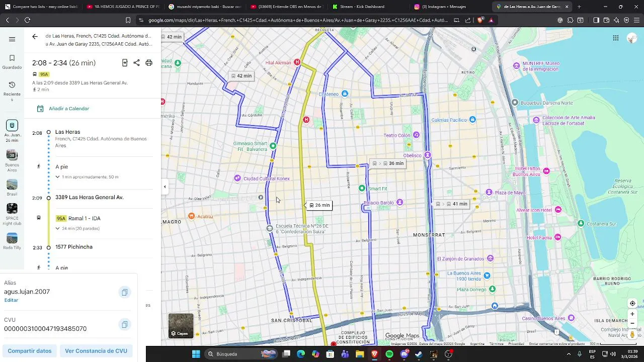
Task: Select the 26 min route label on map
Action: (x=319, y=205)
